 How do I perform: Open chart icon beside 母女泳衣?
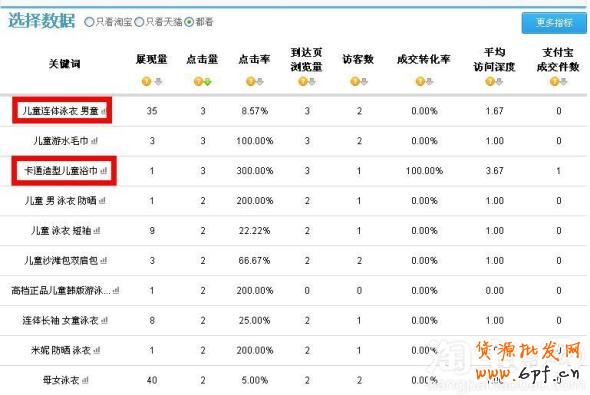click(x=85, y=381)
